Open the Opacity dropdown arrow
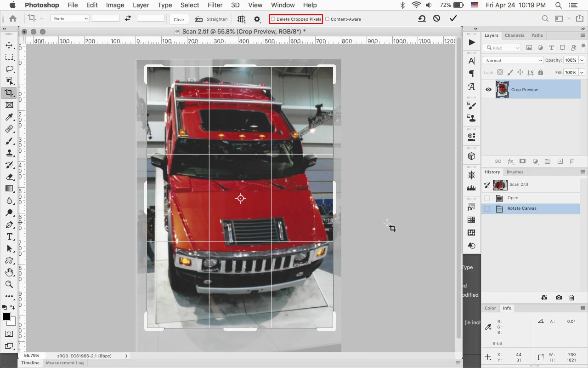Image resolution: width=588 pixels, height=368 pixels. [x=582, y=60]
